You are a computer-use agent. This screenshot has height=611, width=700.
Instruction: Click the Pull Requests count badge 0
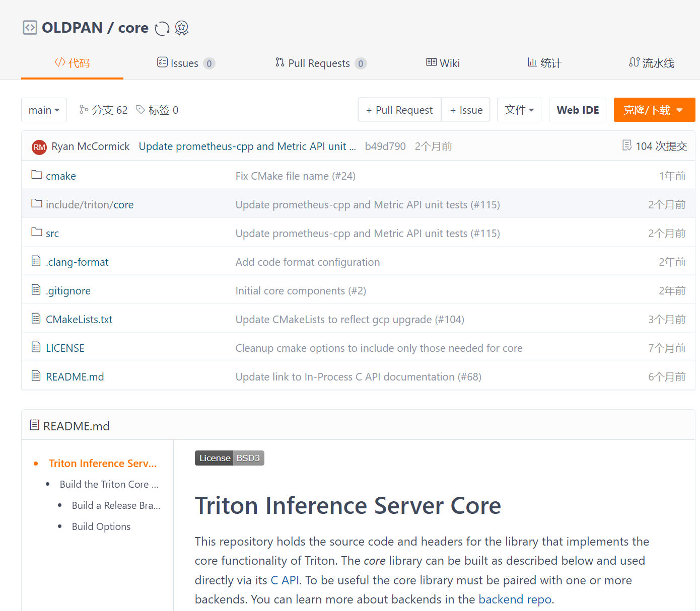coord(361,63)
